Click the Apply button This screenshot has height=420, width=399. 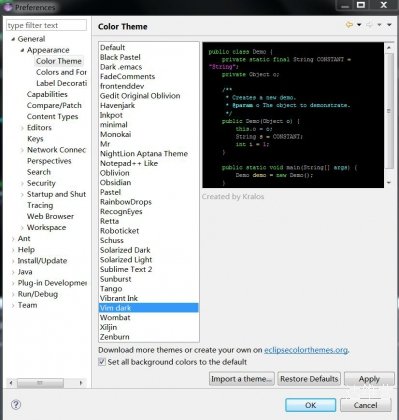pyautogui.click(x=369, y=379)
